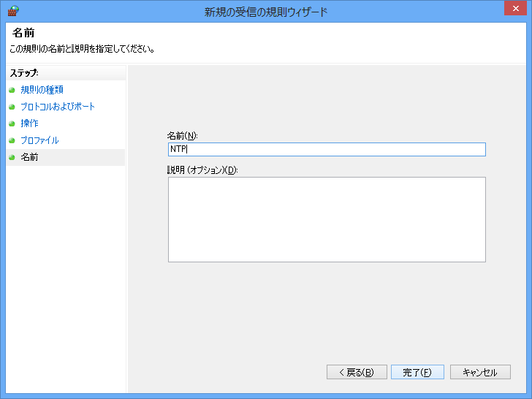Click the 名前(N): field label
Viewport: 532px width, 399px height.
pos(183,136)
